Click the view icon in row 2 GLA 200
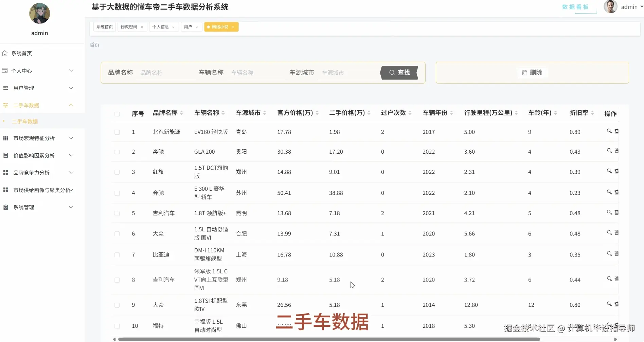Image resolution: width=644 pixels, height=342 pixels. (x=609, y=151)
